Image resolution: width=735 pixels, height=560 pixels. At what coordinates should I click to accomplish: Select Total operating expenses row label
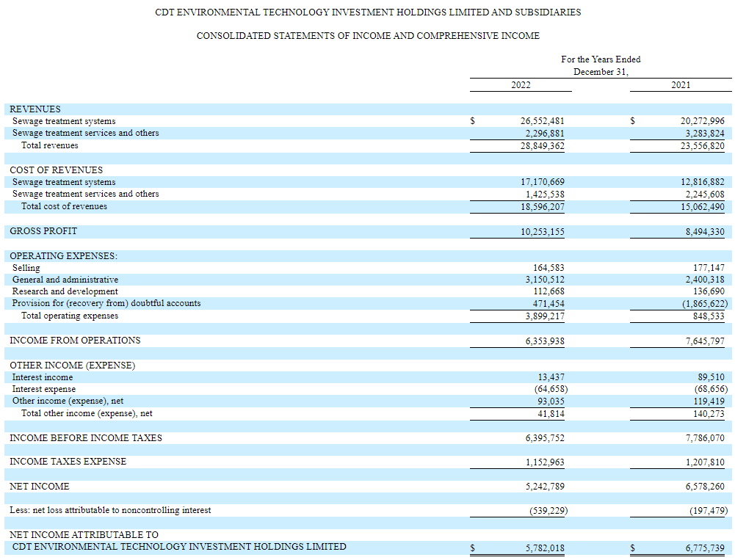(69, 316)
